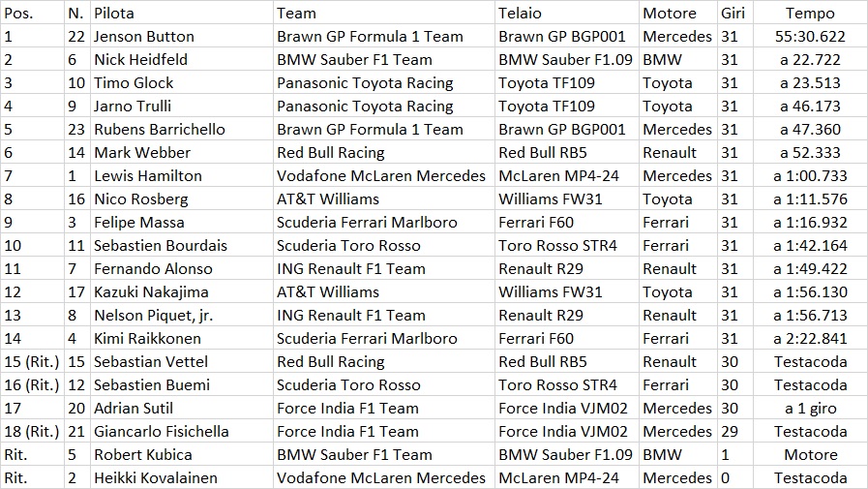The image size is (868, 489).
Task: Click the Fernando Alonso cell
Action: coord(182,268)
